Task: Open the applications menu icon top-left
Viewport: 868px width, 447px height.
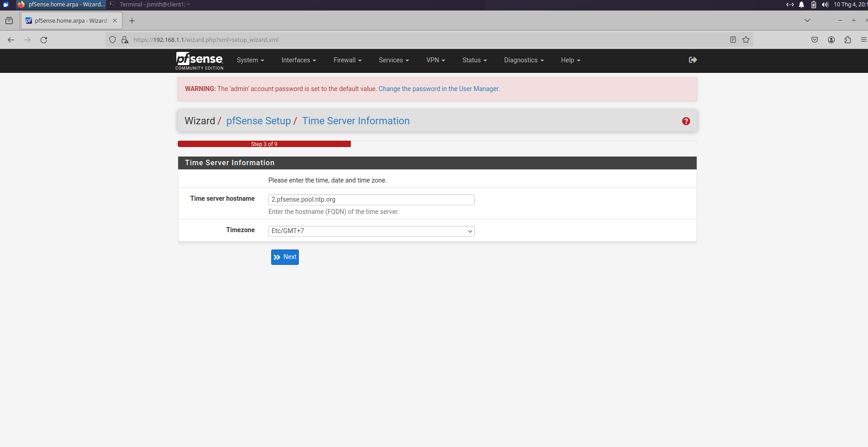Action: pos(6,5)
